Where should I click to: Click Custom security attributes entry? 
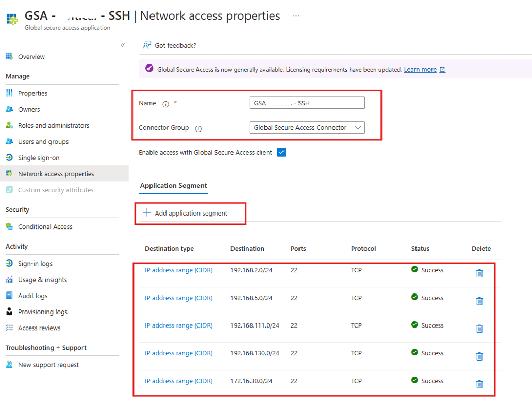pos(56,190)
